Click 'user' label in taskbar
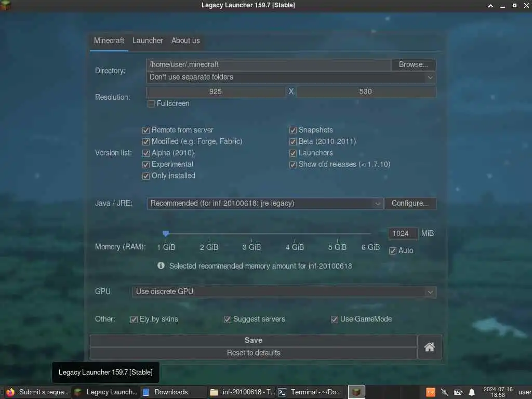 [x=525, y=392]
